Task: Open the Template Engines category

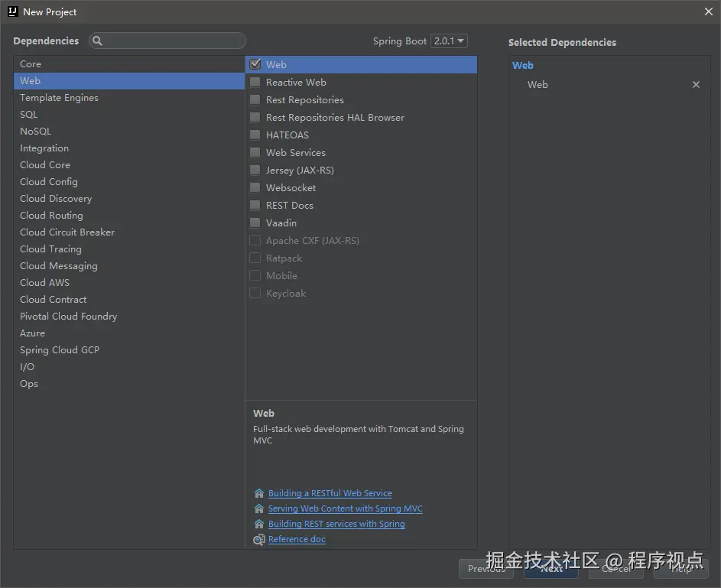Action: 129,97
